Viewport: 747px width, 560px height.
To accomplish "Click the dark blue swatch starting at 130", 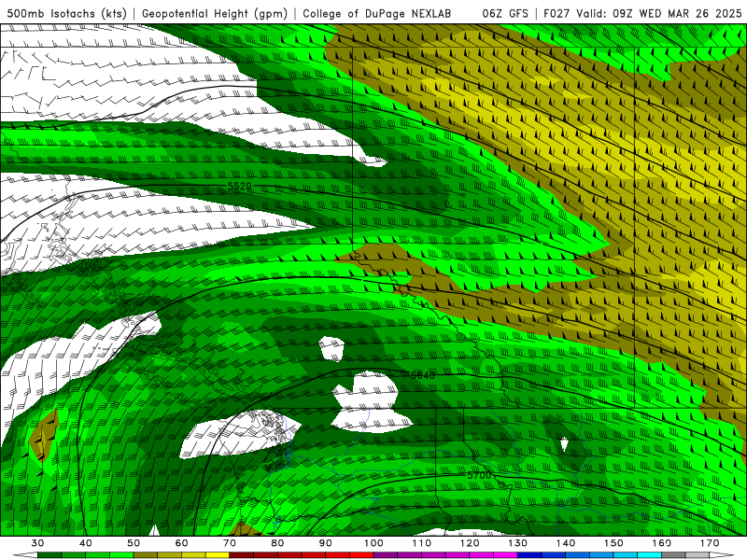I will pos(529,555).
